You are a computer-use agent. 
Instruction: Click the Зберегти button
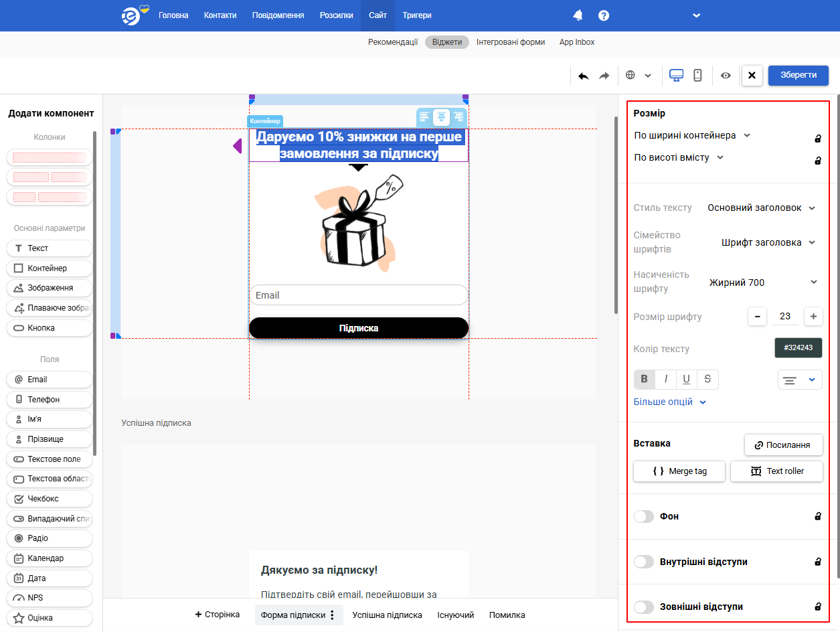tap(798, 75)
